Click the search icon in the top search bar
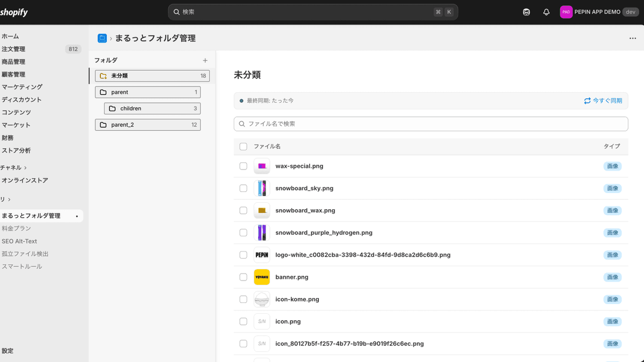This screenshot has width=644, height=362. (176, 11)
